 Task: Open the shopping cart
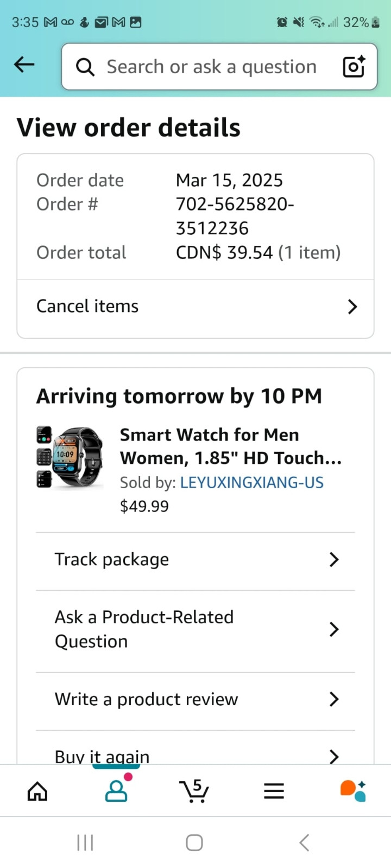click(194, 791)
